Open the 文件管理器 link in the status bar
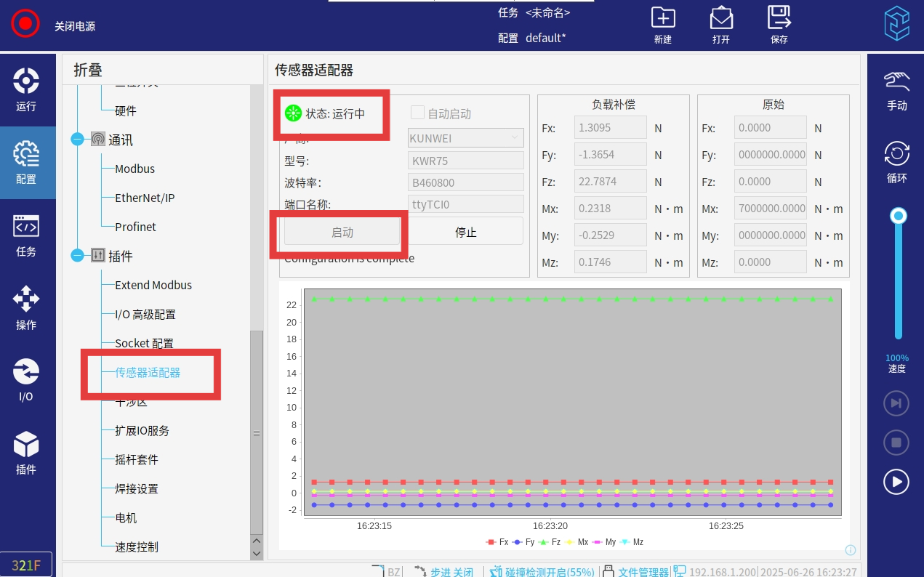 point(643,572)
